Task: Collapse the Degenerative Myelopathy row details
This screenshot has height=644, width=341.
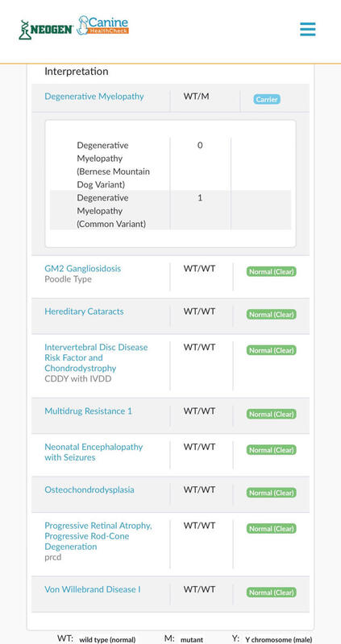Action: (x=170, y=97)
